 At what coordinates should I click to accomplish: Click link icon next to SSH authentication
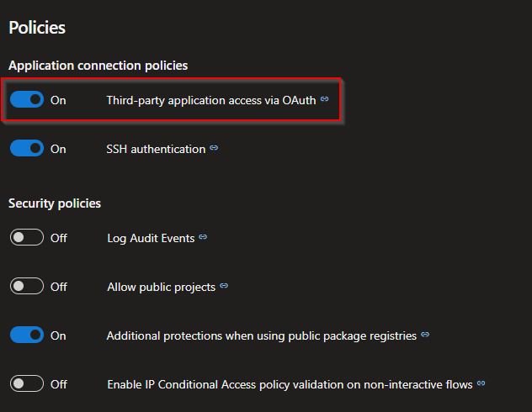(x=214, y=148)
